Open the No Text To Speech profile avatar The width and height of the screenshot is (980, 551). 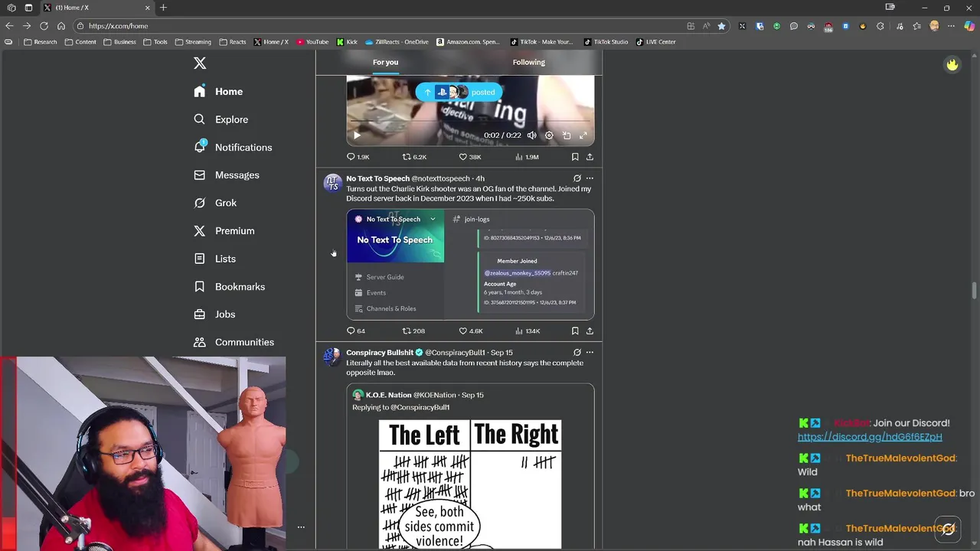[332, 183]
